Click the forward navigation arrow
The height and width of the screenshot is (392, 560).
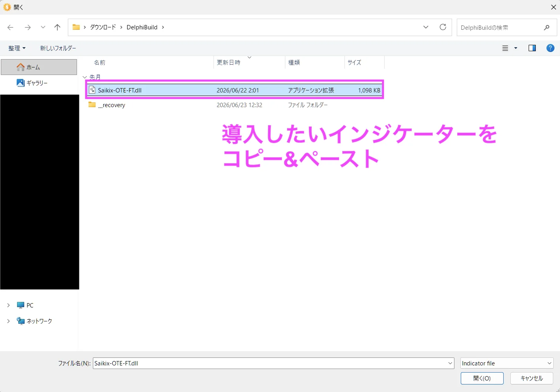click(27, 27)
